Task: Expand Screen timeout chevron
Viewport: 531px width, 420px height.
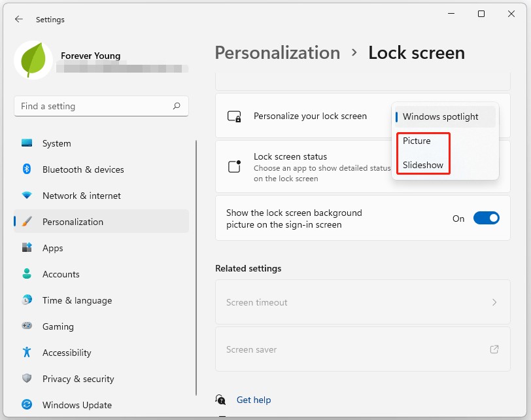Action: click(494, 302)
